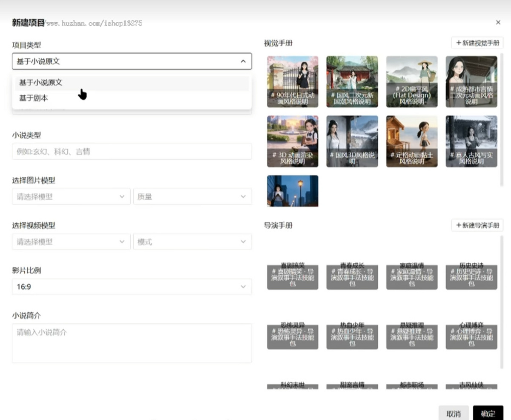Pick the 2D扁平风 Flat Design thumbnail
Viewport: 511px width, 420px height.
click(412, 82)
